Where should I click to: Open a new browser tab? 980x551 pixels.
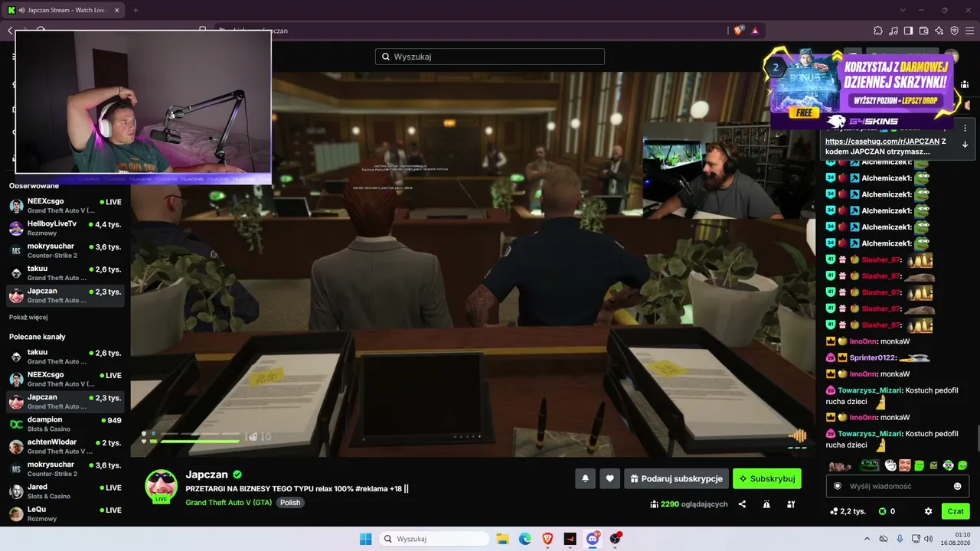pyautogui.click(x=136, y=10)
